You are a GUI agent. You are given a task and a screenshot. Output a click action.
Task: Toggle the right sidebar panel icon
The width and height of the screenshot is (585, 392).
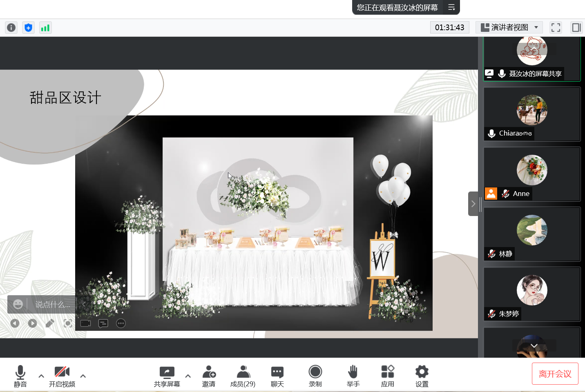coord(576,27)
